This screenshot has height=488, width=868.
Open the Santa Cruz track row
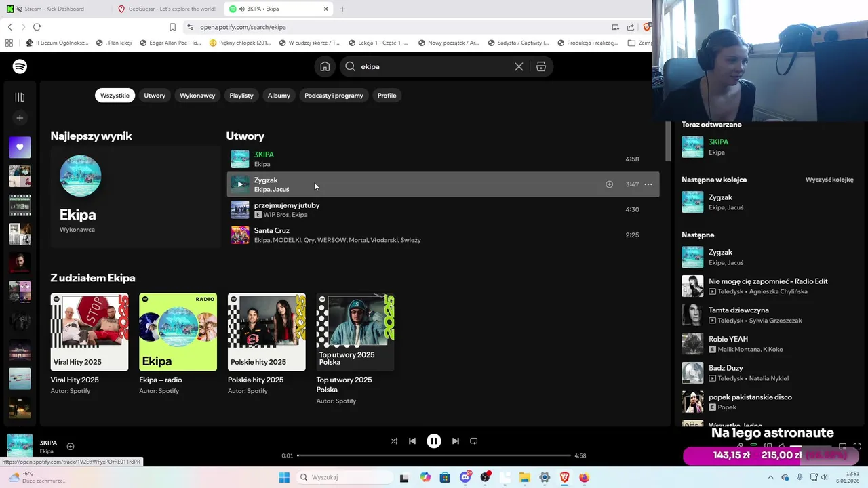click(x=443, y=235)
